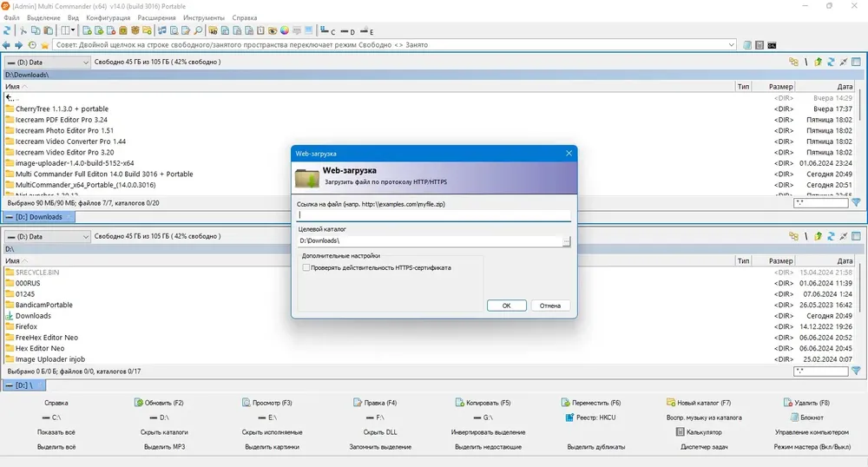Image resolution: width=868 pixels, height=467 pixels.
Task: Click the Калькулятор button
Action: tap(699, 432)
